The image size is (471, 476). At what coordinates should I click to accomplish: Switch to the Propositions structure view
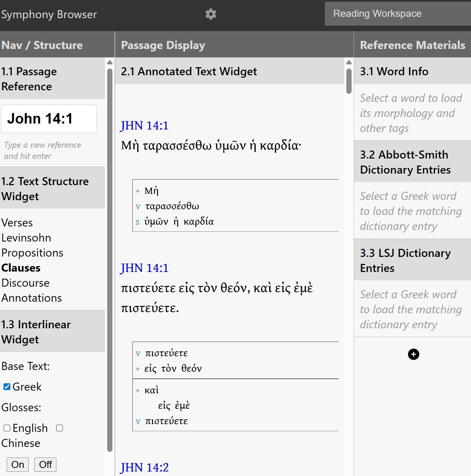pyautogui.click(x=32, y=253)
